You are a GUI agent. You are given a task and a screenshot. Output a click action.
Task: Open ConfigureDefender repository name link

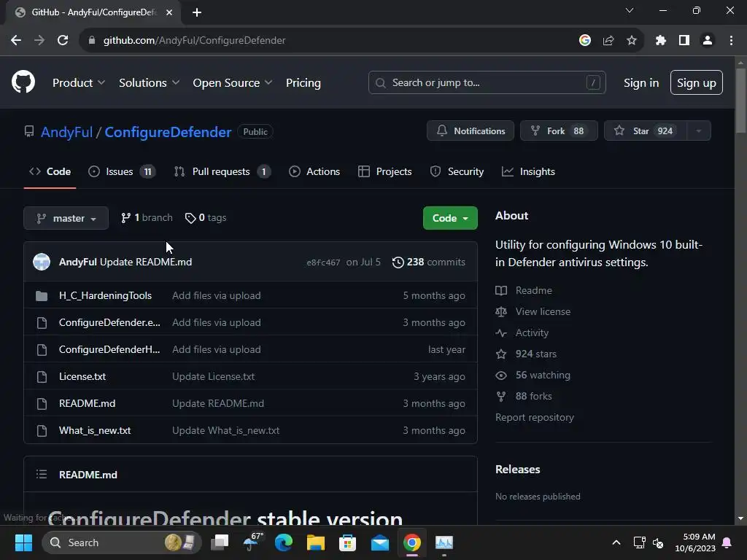169,132
